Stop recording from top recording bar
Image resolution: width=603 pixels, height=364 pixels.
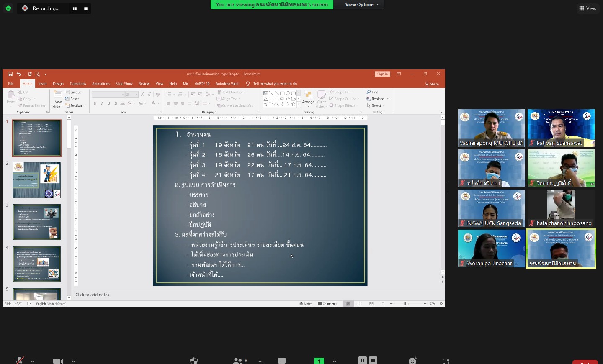click(86, 8)
